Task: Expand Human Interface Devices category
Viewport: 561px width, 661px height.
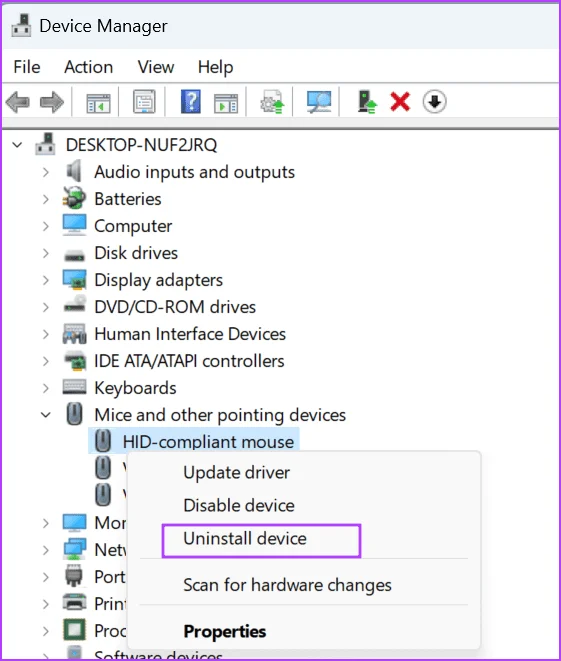Action: coord(46,334)
